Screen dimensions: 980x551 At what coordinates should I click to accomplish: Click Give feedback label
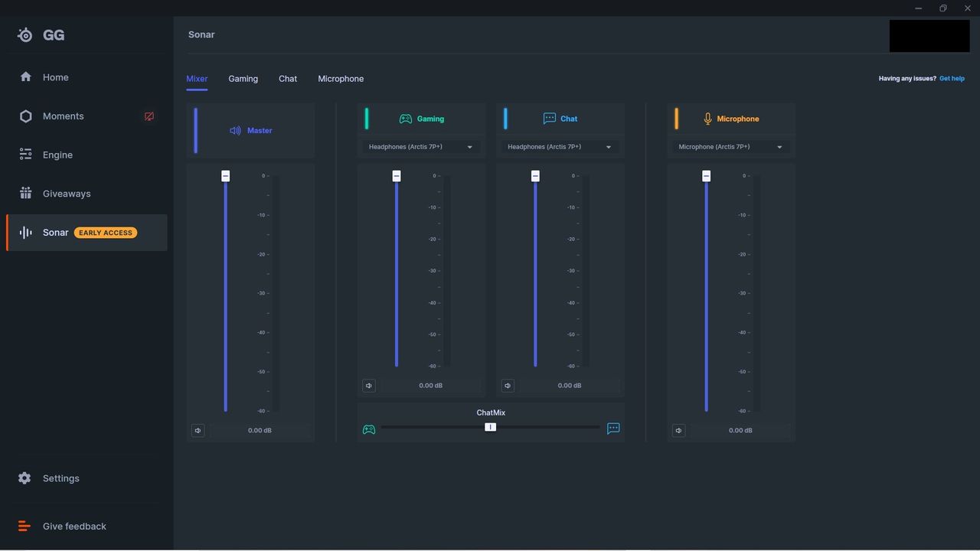74,527
